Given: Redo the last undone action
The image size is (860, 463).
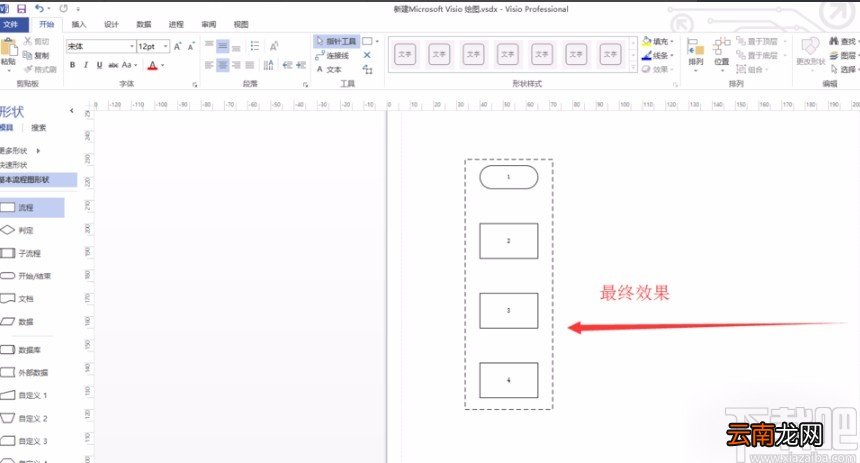Looking at the screenshot, I should [64, 8].
